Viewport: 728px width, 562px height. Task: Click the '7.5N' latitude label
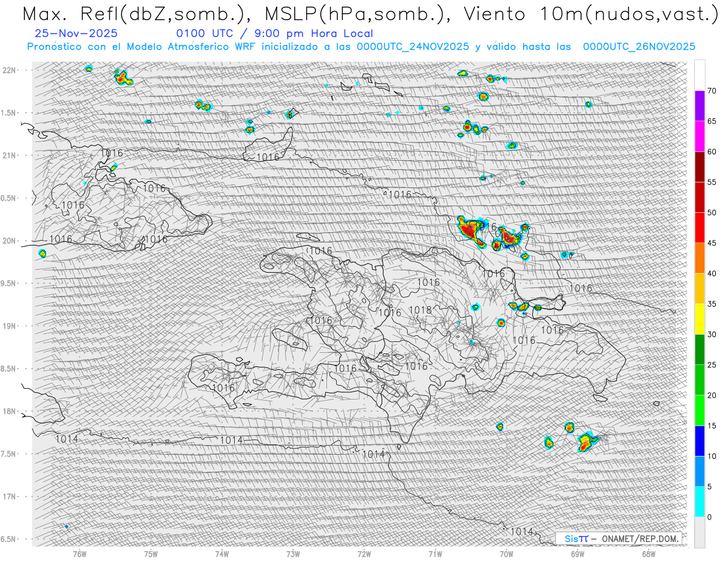tap(8, 454)
